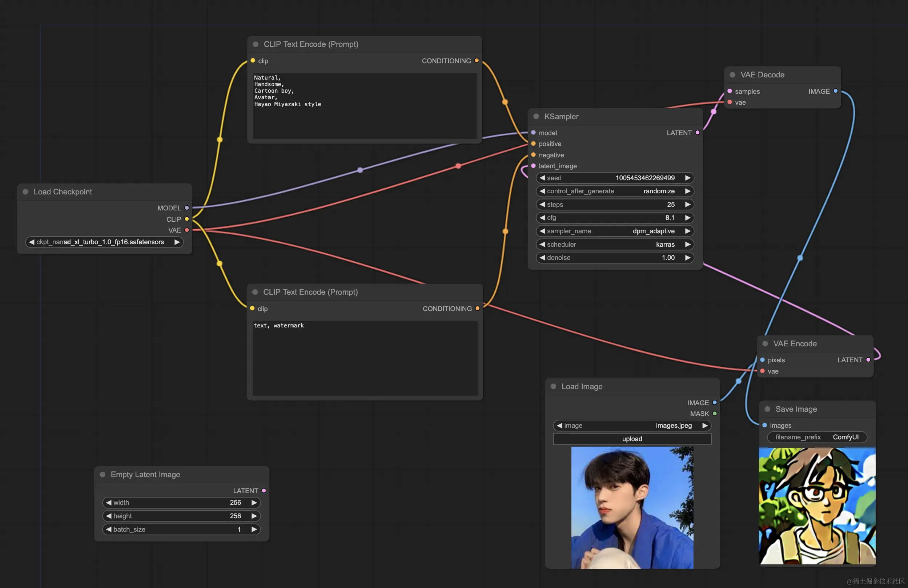Screen dimensions: 908x588
Task: Select previous scheduler with the left arrow
Action: click(542, 245)
